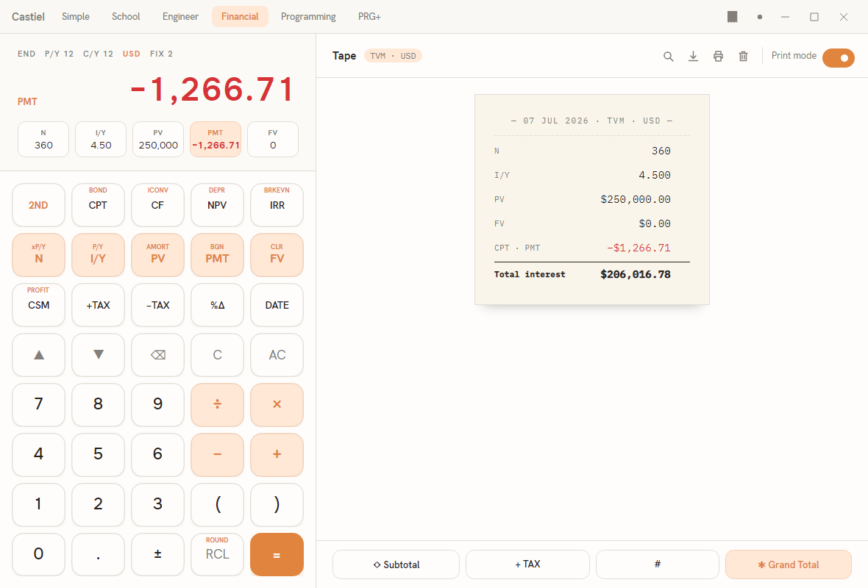868x588 pixels.
Task: Click the FIX 2 decimal indicator
Action: [x=161, y=54]
